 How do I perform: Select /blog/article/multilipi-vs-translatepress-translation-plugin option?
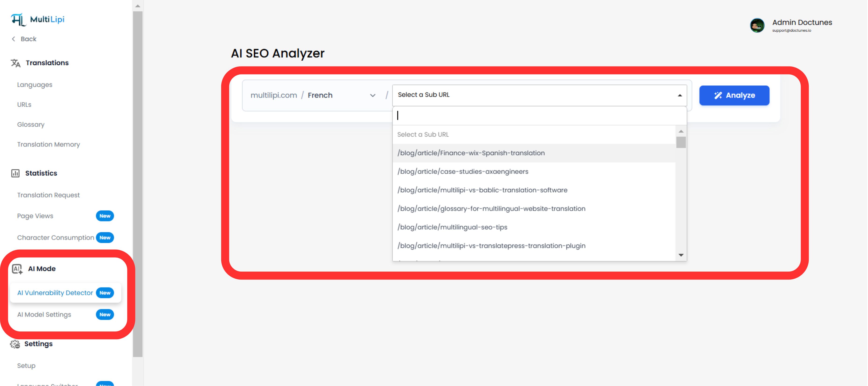tap(534, 246)
